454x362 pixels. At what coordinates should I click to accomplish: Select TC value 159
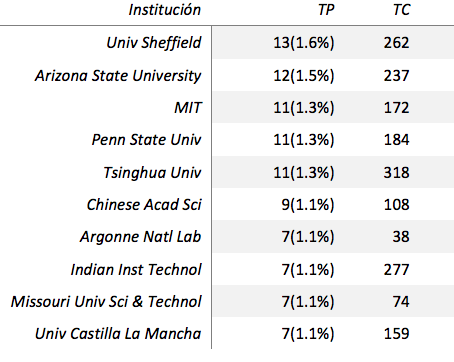point(396,334)
